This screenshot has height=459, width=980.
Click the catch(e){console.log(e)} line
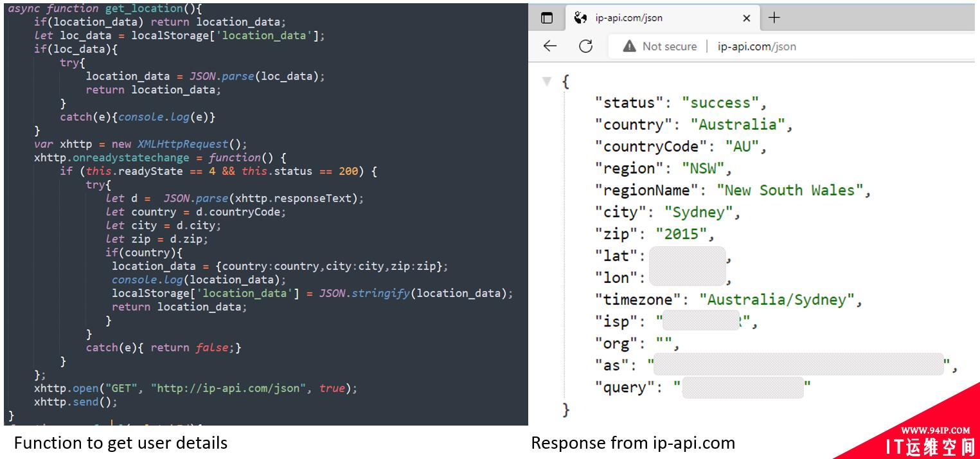click(138, 117)
